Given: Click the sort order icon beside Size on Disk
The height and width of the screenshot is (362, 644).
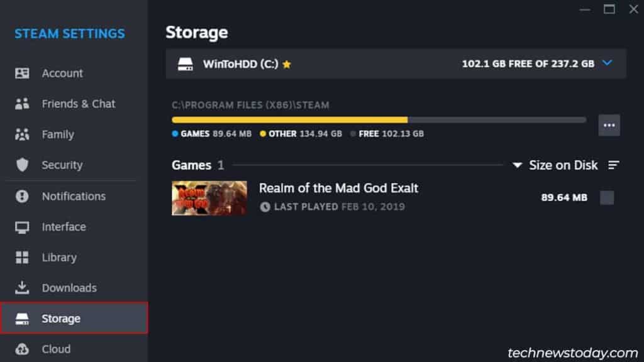Looking at the screenshot, I should [613, 165].
